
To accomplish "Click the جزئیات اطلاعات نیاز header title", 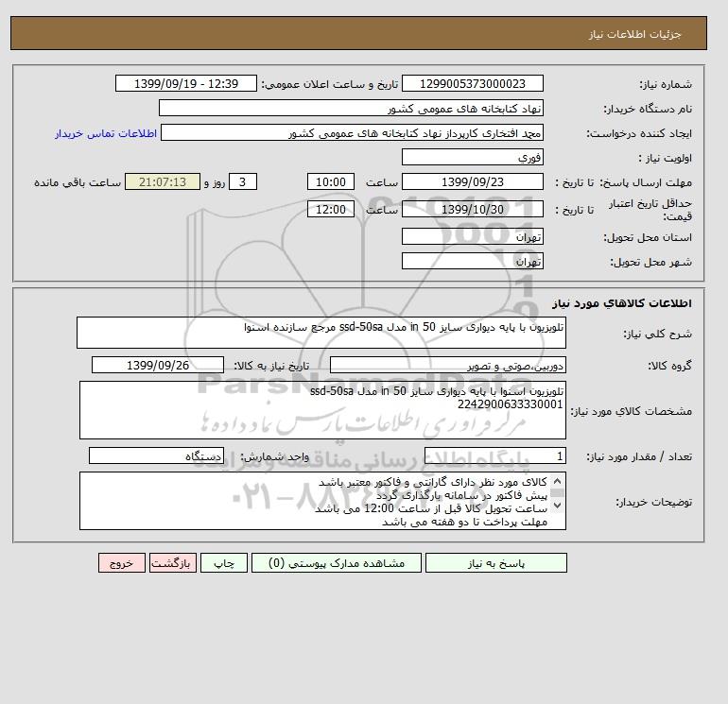I will (634, 34).
